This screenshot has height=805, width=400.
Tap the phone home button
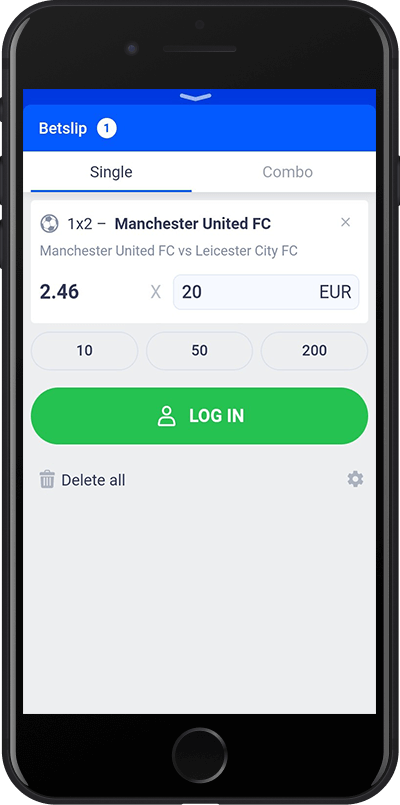200,755
